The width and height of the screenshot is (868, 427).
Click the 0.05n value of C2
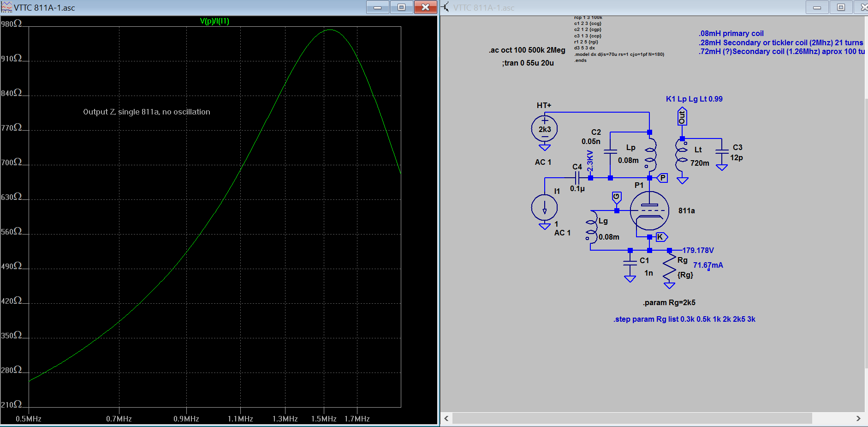tap(591, 141)
